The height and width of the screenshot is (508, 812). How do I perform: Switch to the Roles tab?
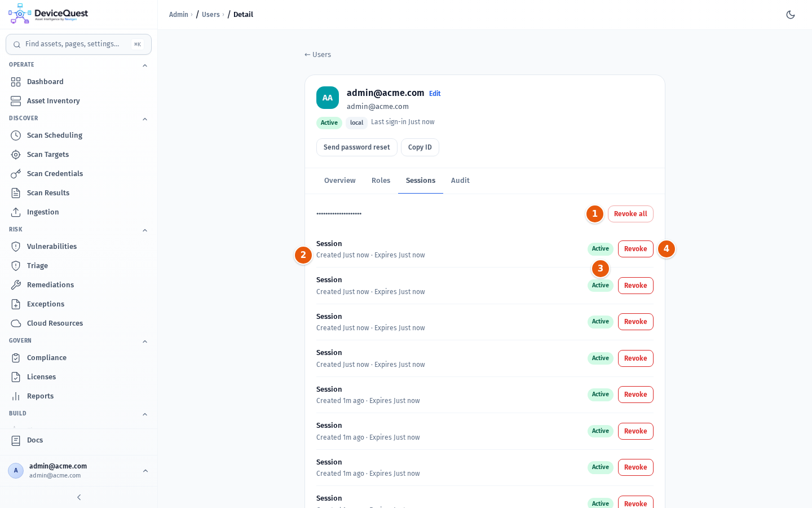tap(381, 181)
